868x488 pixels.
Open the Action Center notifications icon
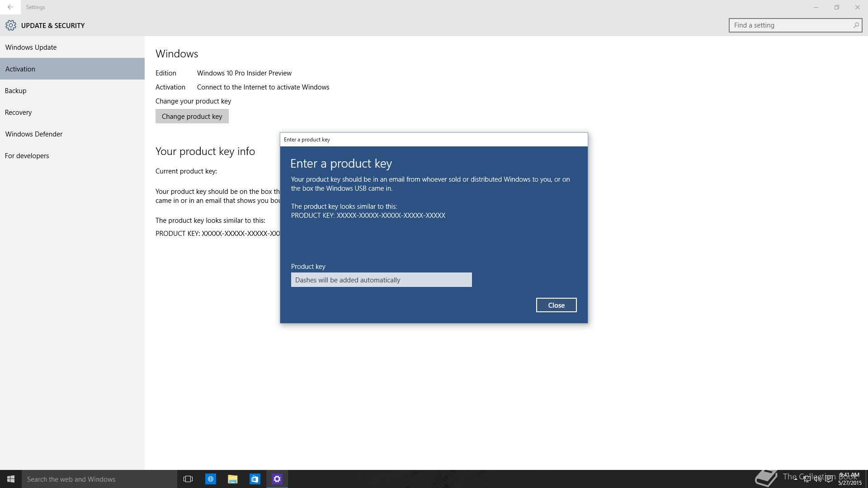[829, 479]
